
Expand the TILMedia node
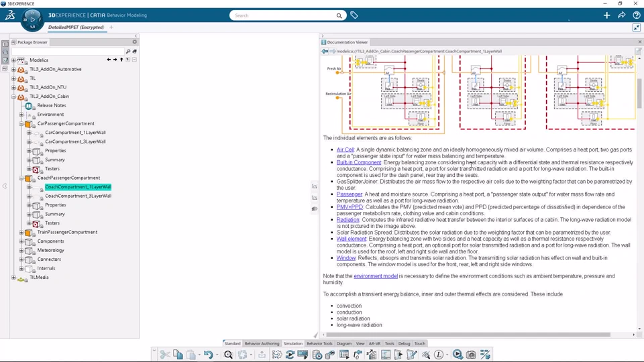(x=13, y=277)
